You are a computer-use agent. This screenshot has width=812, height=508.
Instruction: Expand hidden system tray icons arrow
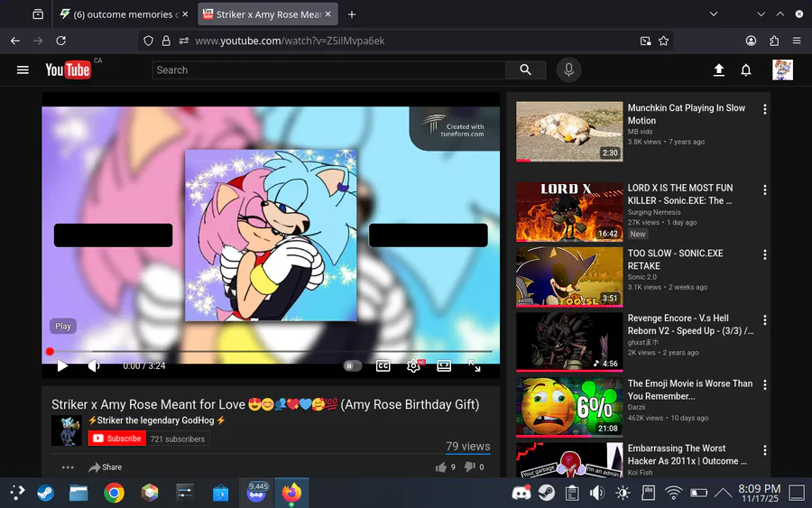723,493
